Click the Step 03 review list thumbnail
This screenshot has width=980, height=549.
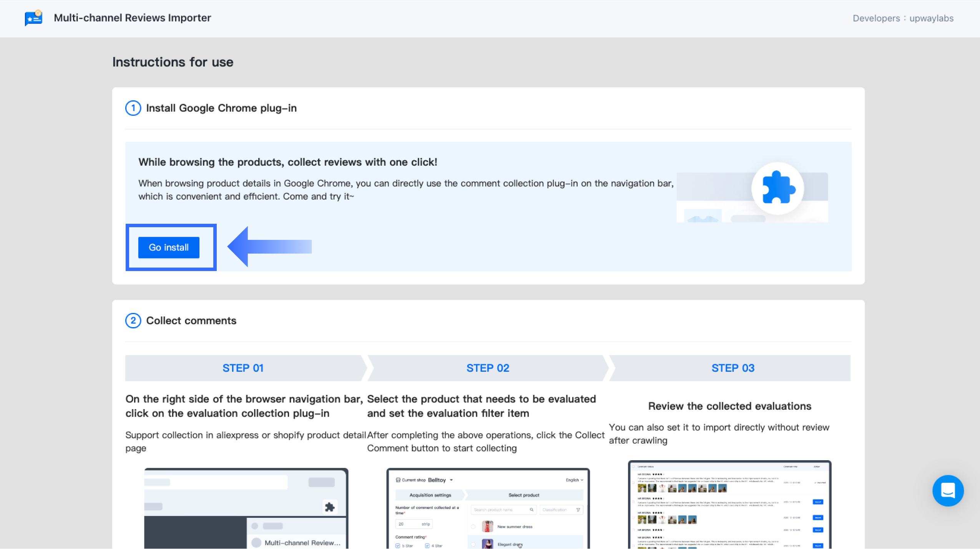729,504
